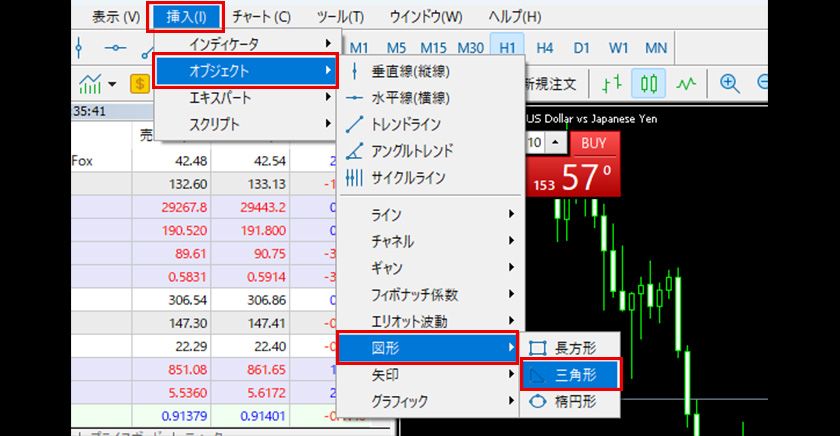Choose the trendline (トレンドライン) object
The image size is (840, 436).
tap(405, 125)
